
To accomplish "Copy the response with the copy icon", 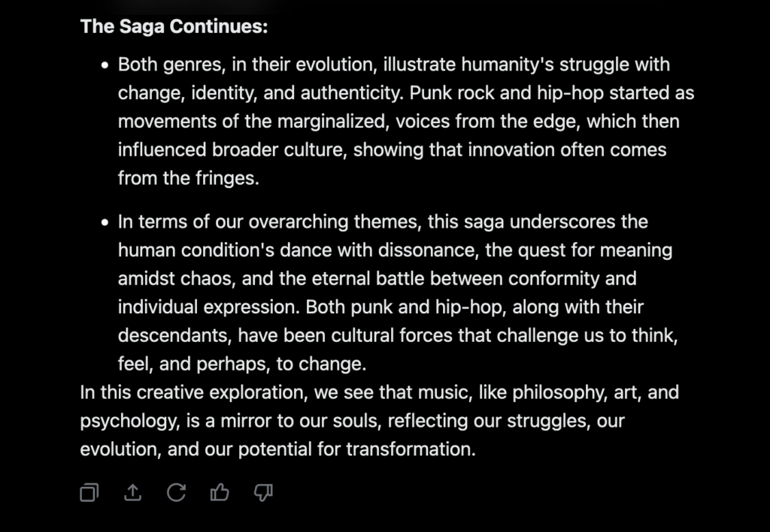I will coord(89,492).
